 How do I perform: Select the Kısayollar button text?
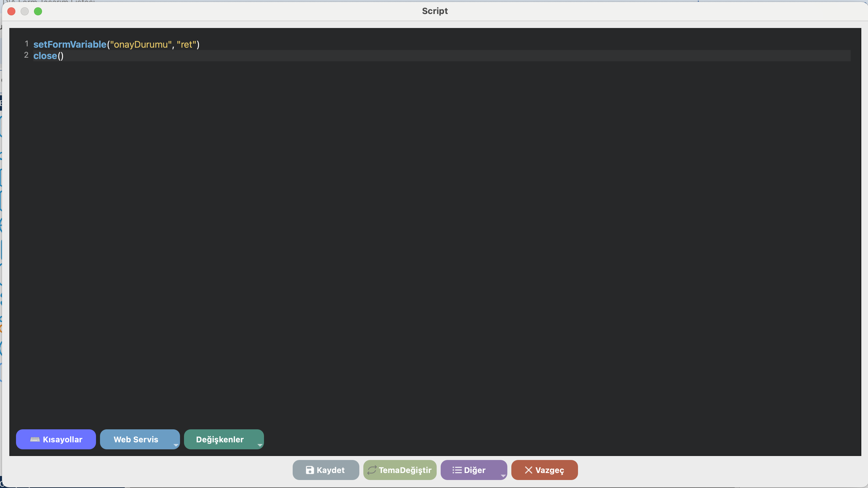63,439
